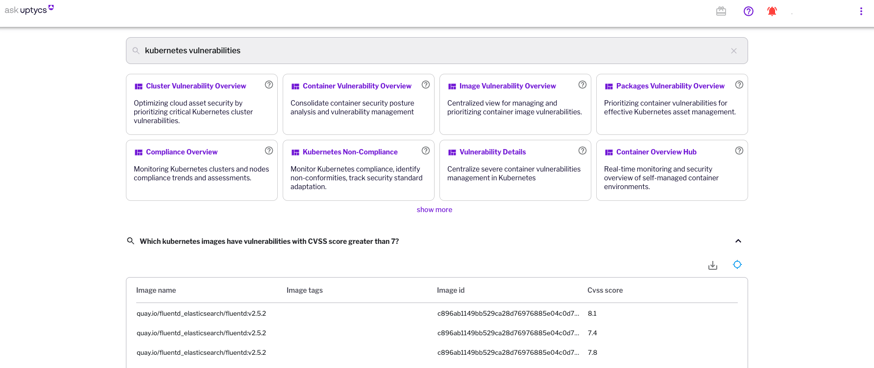Click dashboard icon beside Vulnerability Details
The height and width of the screenshot is (368, 874).
[452, 152]
